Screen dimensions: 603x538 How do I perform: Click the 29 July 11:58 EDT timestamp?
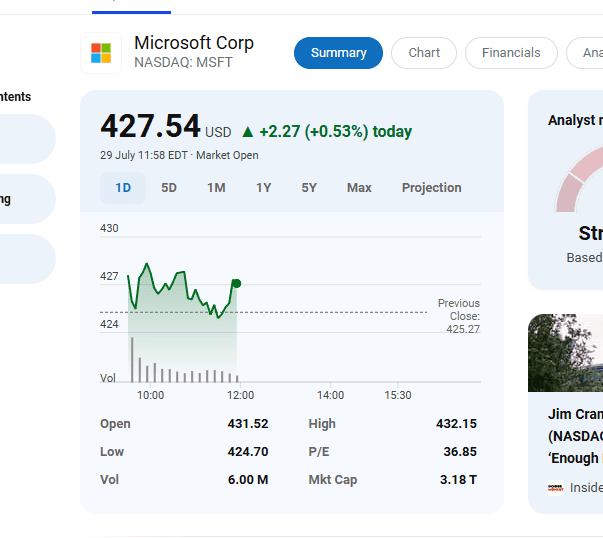pos(144,155)
